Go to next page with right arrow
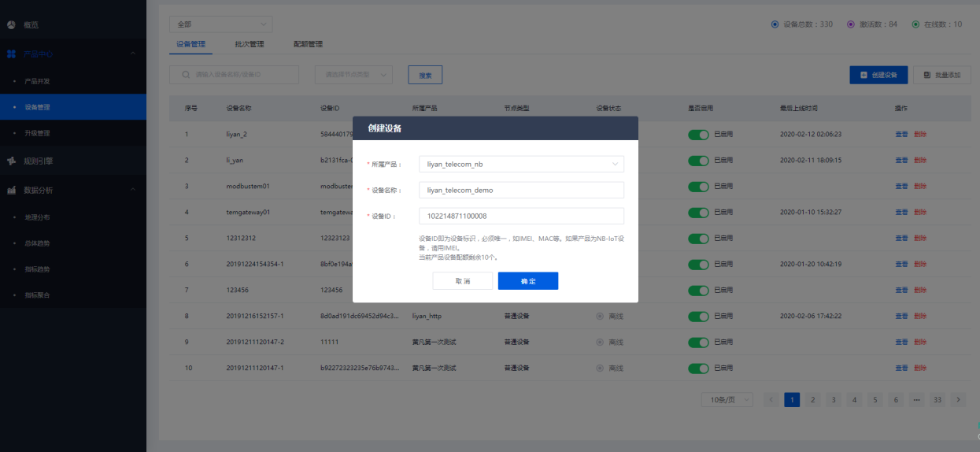980x452 pixels. coord(958,400)
